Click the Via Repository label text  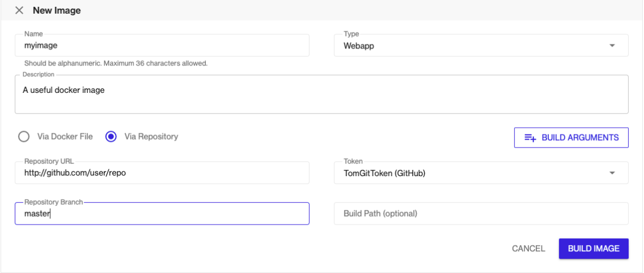point(151,137)
